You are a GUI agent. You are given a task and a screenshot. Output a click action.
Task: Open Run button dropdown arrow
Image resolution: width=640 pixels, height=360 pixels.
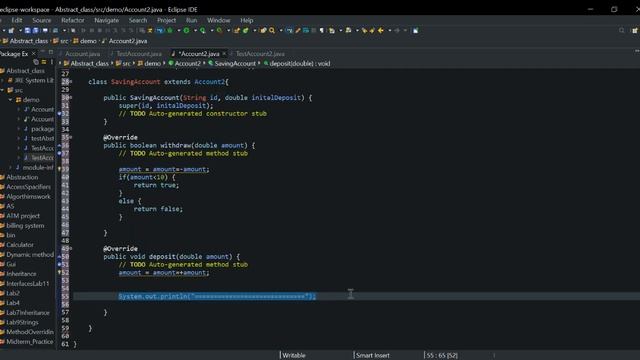click(195, 31)
